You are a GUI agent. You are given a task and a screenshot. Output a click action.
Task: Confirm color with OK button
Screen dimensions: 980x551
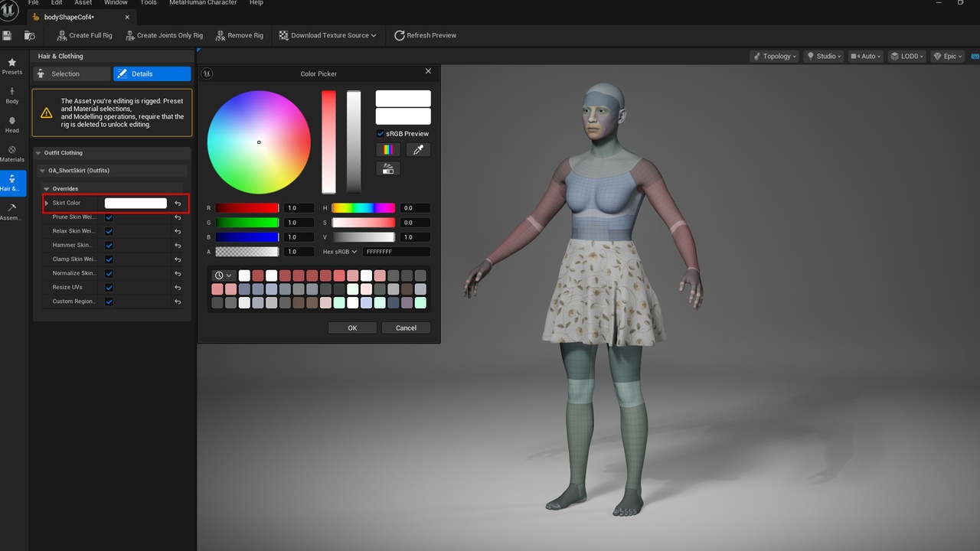(352, 328)
